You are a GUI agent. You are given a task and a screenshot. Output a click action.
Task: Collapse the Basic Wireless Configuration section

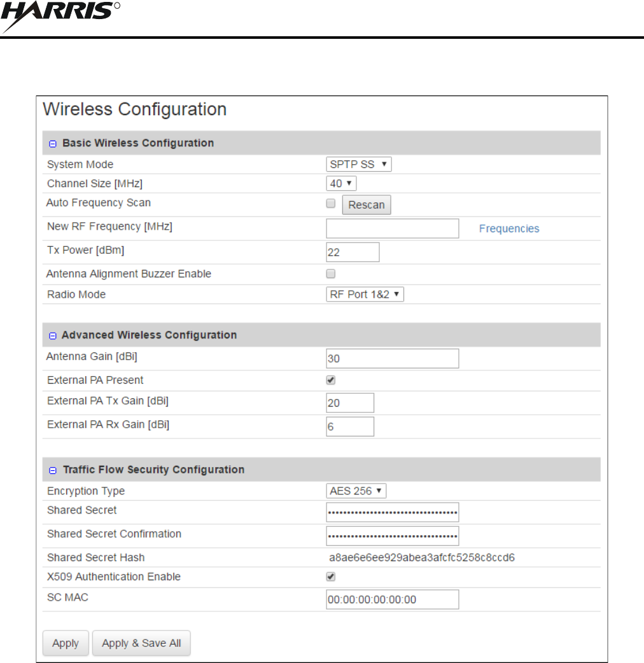52,144
